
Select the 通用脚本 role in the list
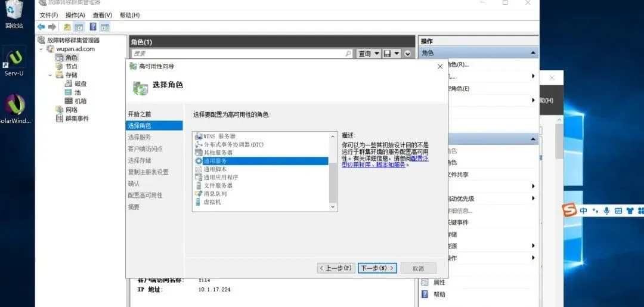tap(215, 169)
